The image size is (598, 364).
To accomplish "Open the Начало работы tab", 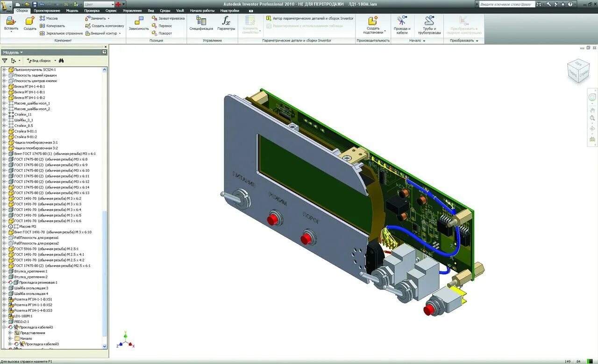I will click(x=202, y=10).
